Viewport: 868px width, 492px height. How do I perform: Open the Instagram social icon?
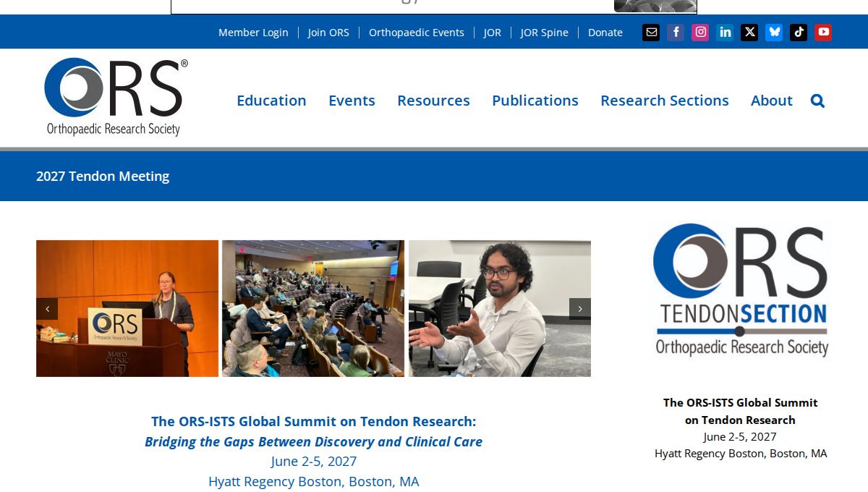[700, 32]
